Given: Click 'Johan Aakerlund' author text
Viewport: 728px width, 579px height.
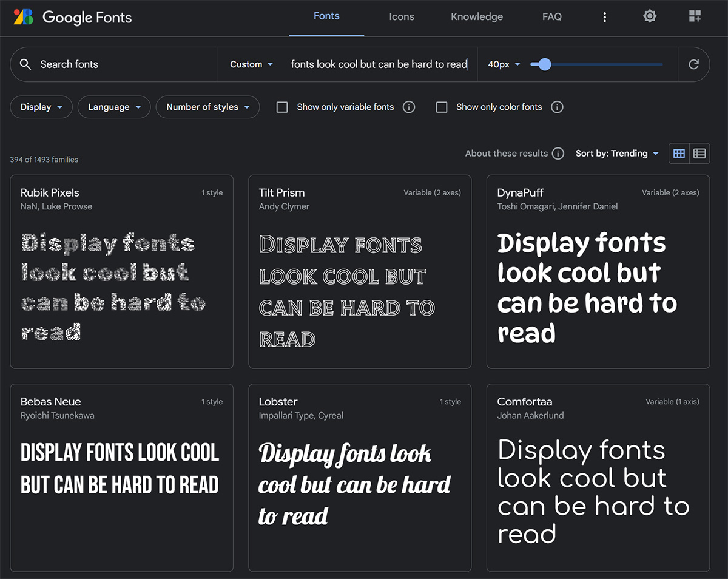Looking at the screenshot, I should pos(531,416).
